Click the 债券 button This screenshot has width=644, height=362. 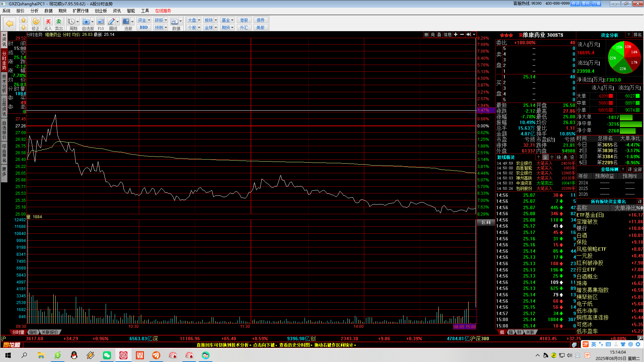261,20
